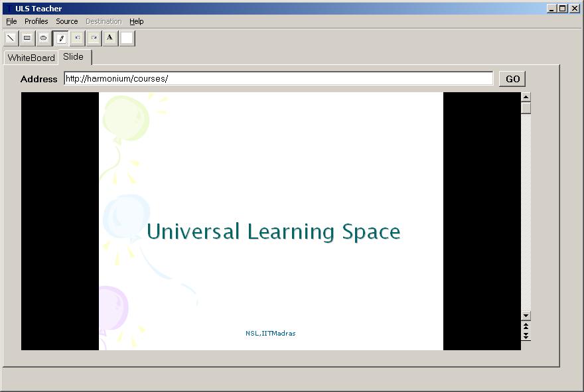Click the scrollbar up arrow
Screen dimensions: 584x392
point(526,97)
